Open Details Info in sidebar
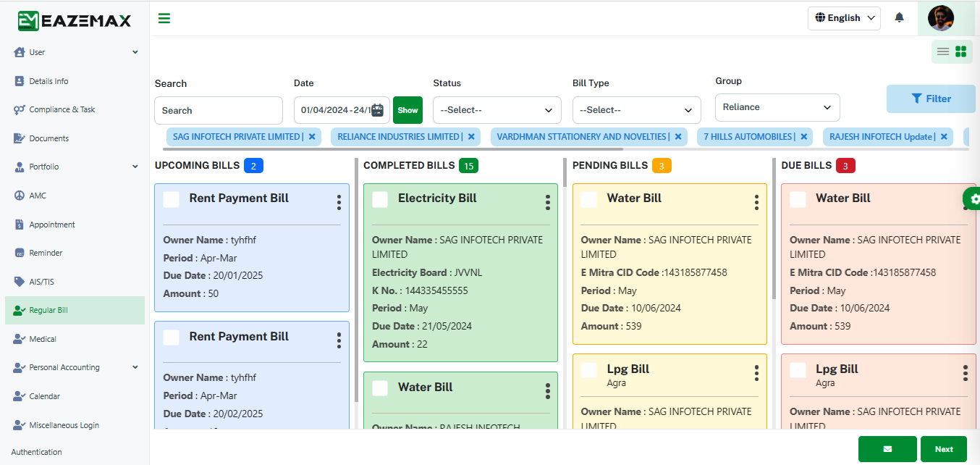Viewport: 980px width, 465px height. (x=48, y=81)
